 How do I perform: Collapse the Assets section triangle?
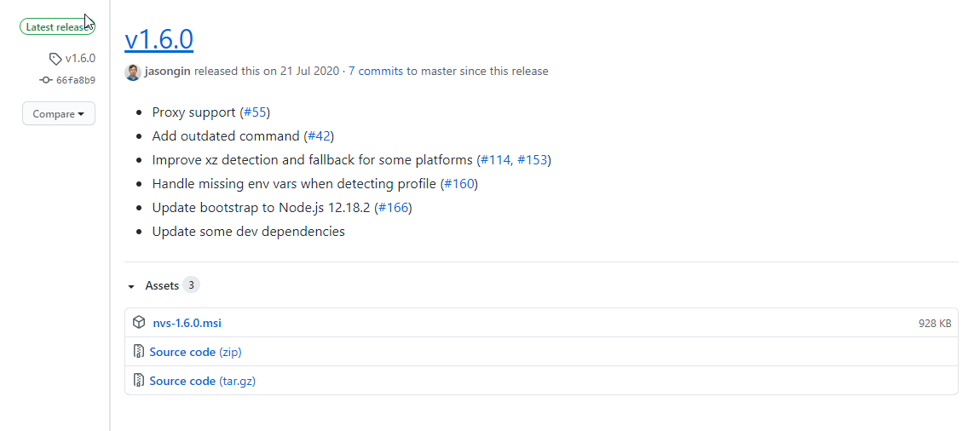[131, 287]
